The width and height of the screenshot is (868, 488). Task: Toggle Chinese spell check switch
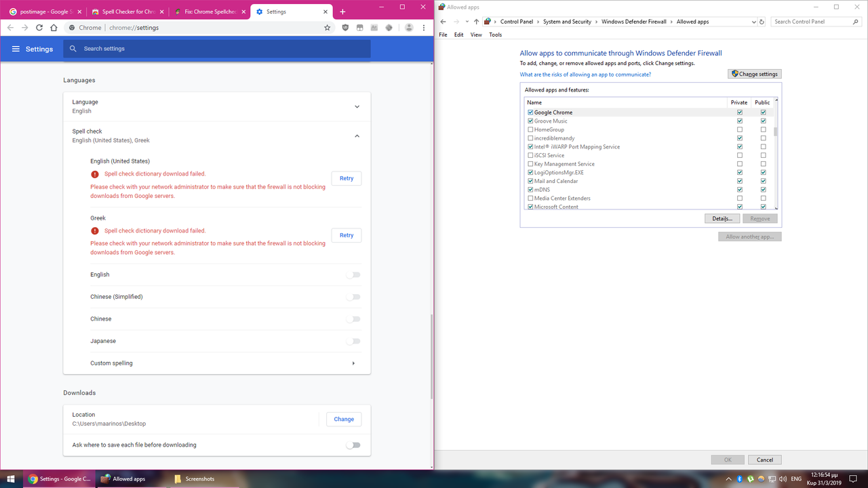(353, 319)
